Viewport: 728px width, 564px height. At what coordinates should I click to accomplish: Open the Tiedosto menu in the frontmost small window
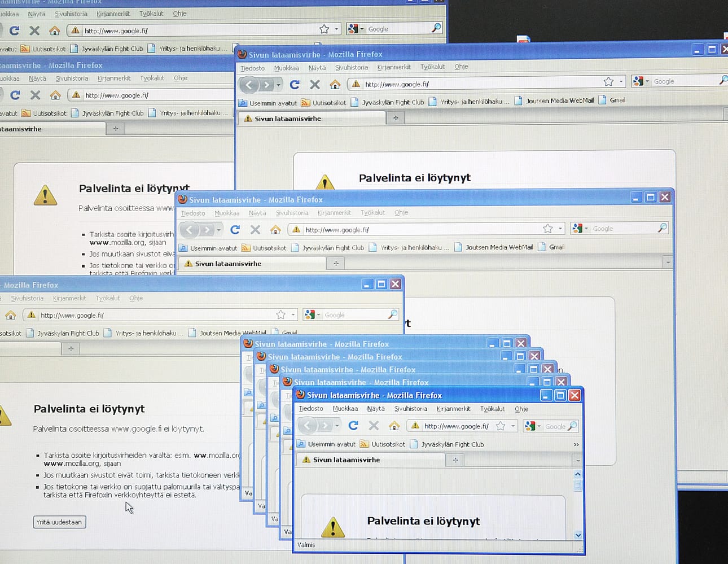coord(311,409)
